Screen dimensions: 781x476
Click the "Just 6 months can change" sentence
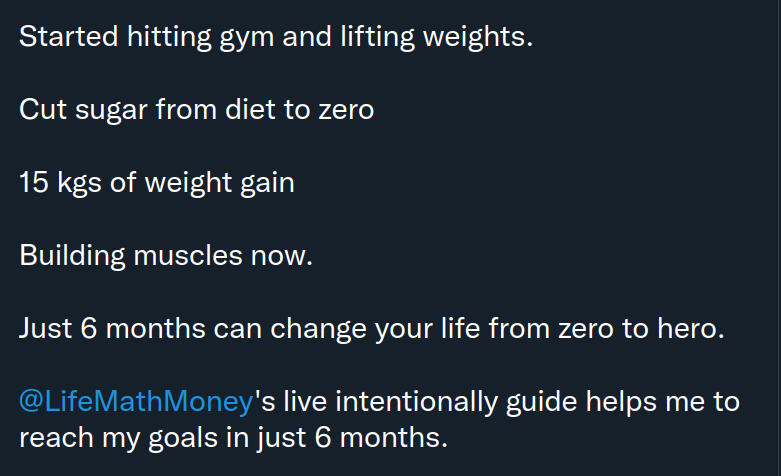(x=370, y=329)
